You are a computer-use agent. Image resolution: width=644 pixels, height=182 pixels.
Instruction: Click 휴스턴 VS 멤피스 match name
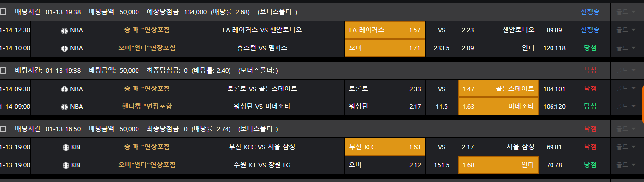[262, 48]
